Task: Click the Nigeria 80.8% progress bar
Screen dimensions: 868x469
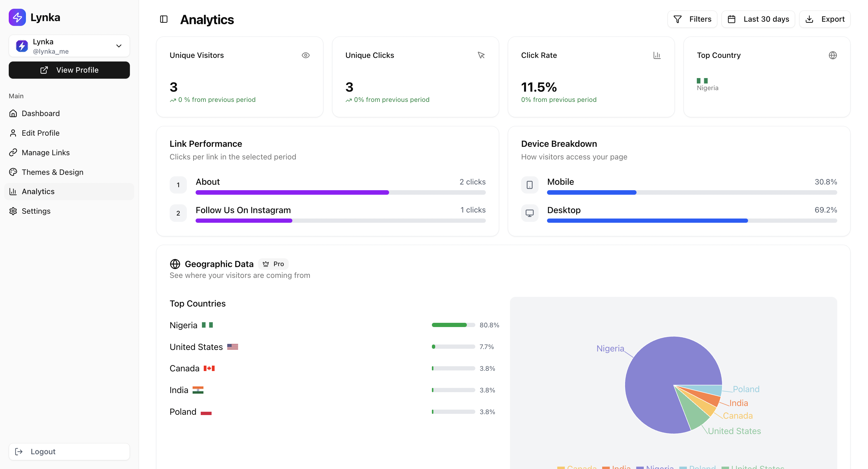Action: 453,325
